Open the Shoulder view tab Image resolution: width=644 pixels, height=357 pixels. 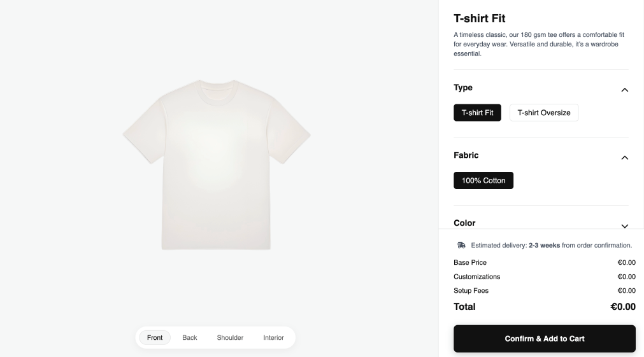coord(230,337)
